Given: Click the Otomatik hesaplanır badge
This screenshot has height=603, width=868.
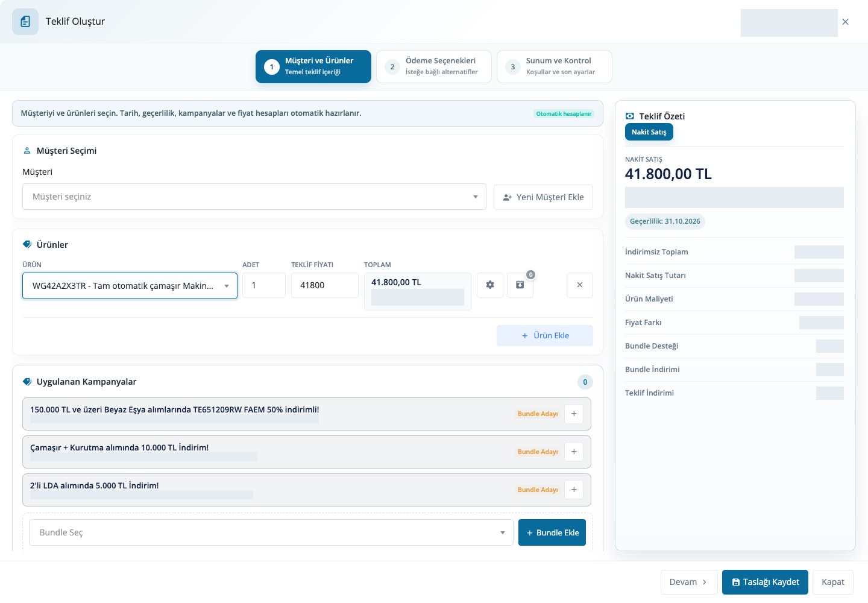Looking at the screenshot, I should 564,114.
